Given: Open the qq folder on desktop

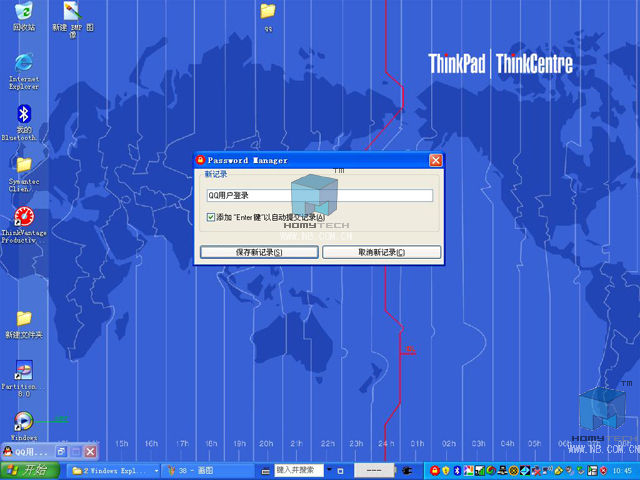Looking at the screenshot, I should coord(268,12).
